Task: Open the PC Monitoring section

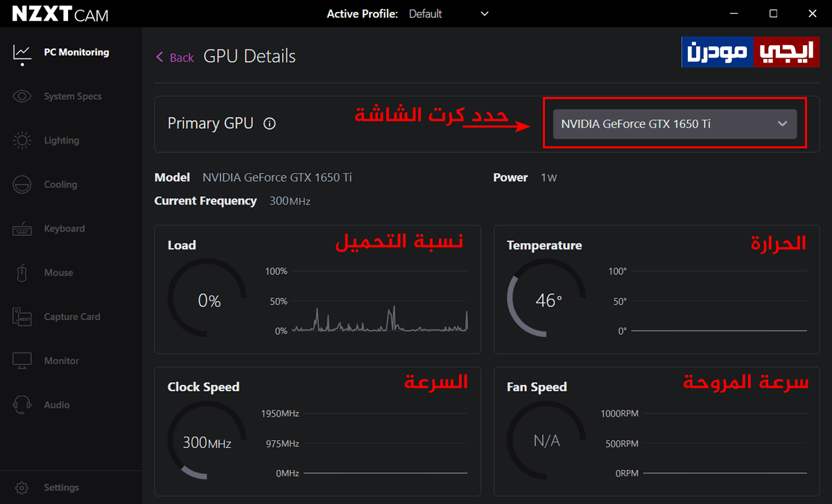Action: [x=76, y=52]
